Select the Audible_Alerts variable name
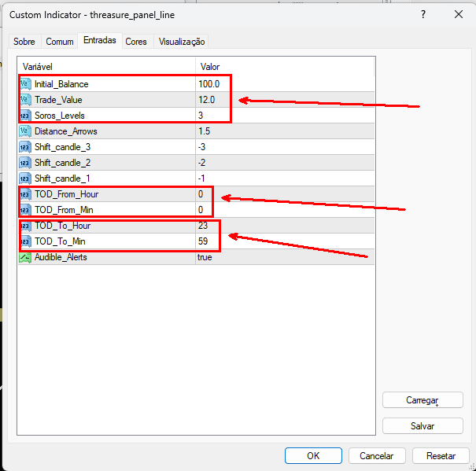Image resolution: width=476 pixels, height=471 pixels. [61, 257]
